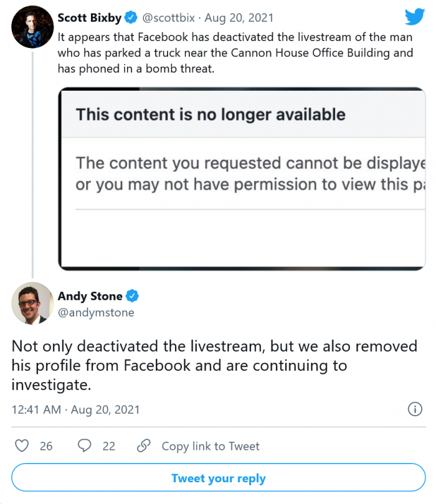Screen dimensions: 436x504
Task: Click the Twitter bird logo
Action: click(x=414, y=17)
